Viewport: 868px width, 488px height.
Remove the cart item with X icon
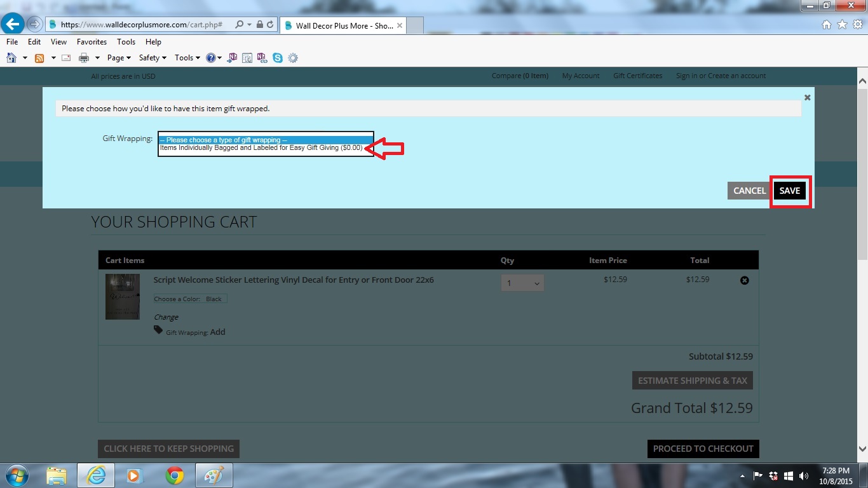(x=745, y=280)
